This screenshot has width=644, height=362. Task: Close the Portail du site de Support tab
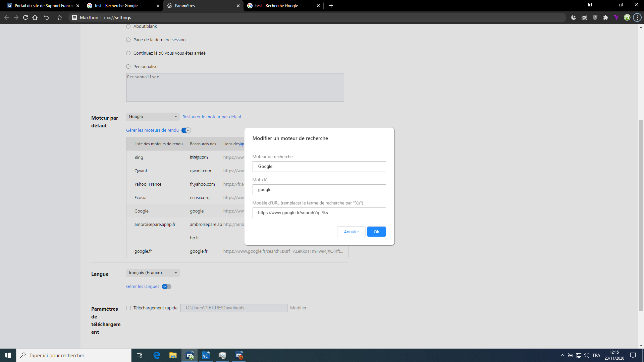(x=78, y=6)
